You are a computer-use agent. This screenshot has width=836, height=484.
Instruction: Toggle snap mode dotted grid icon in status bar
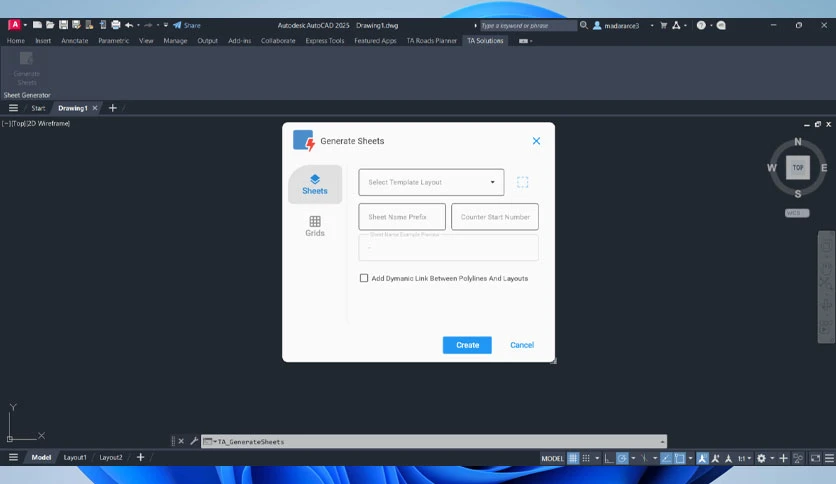point(586,458)
